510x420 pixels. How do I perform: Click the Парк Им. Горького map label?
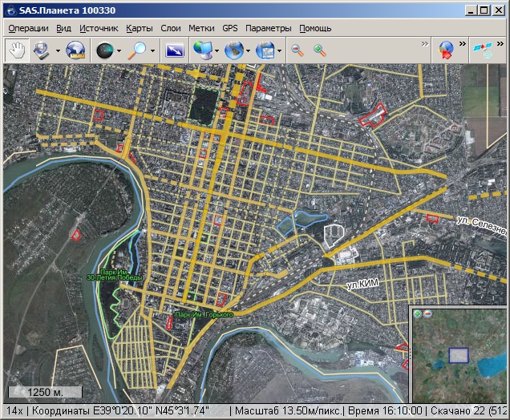click(x=204, y=315)
